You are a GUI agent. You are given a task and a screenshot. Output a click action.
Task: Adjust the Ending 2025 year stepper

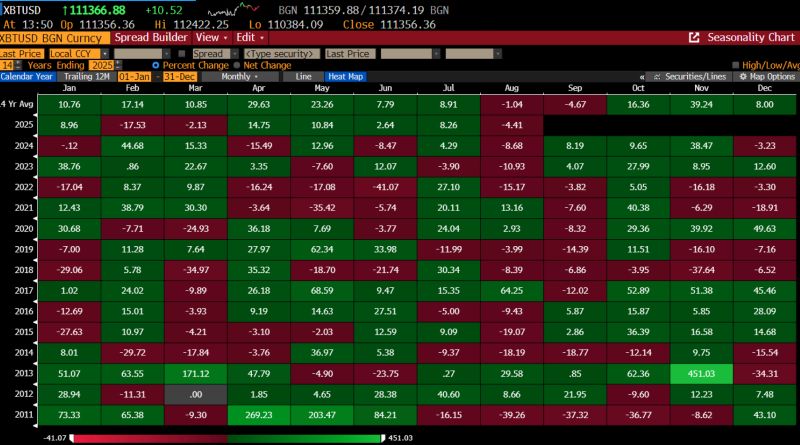[x=118, y=65]
